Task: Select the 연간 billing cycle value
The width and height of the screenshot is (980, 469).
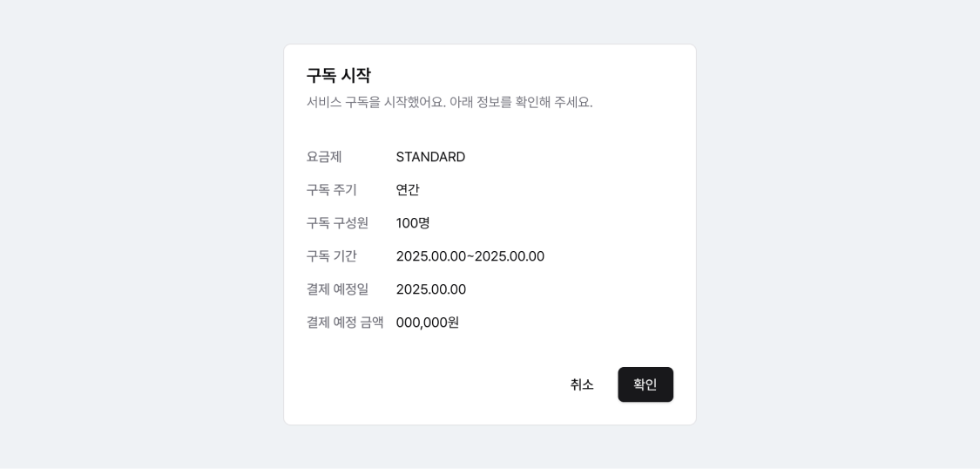Action: (x=408, y=190)
